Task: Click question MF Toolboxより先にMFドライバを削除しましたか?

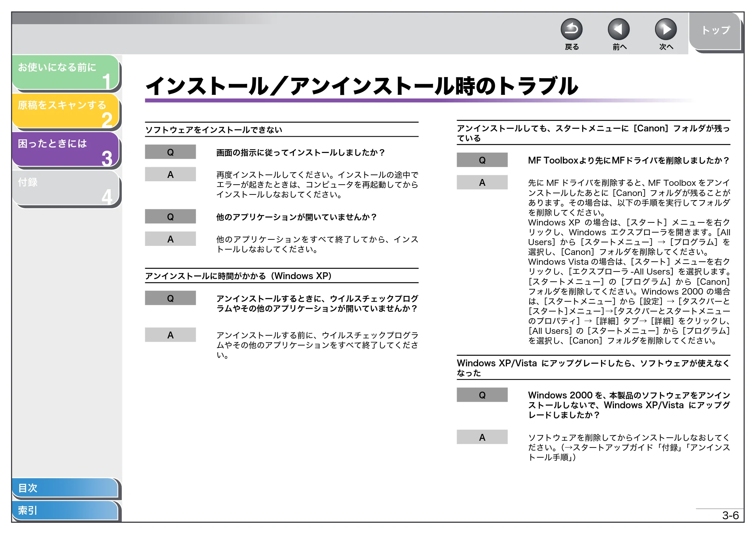Action: tap(629, 161)
